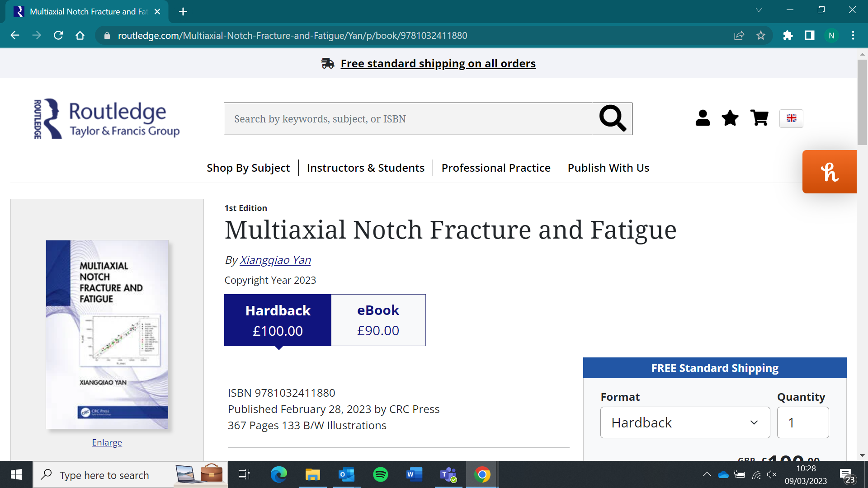Reload the current page
868x488 pixels.
pyautogui.click(x=58, y=35)
